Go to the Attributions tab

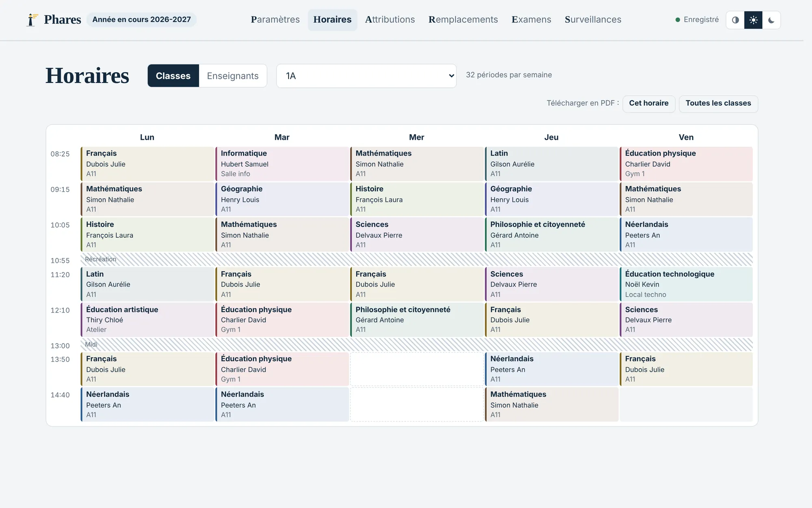(390, 20)
